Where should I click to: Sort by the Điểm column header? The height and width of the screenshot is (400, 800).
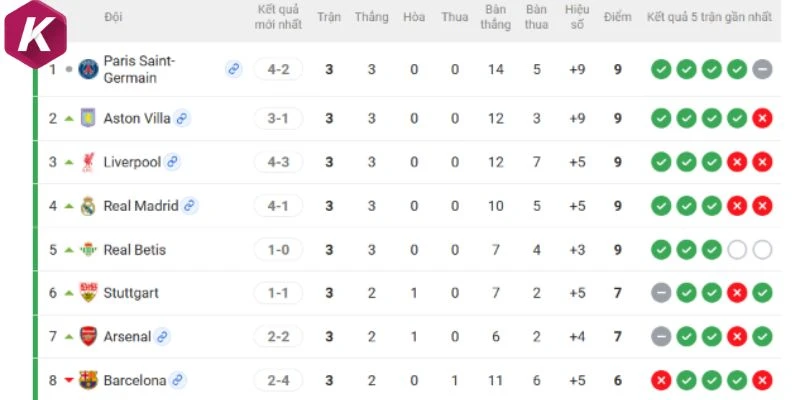point(617,17)
